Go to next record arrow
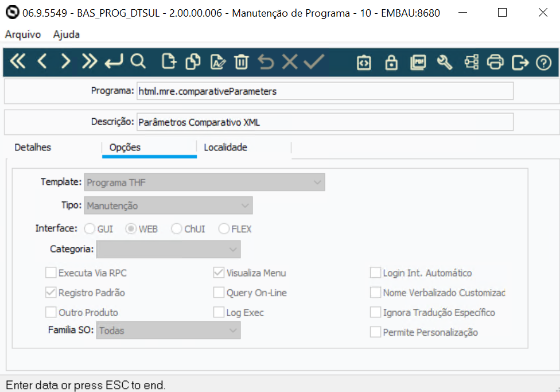 click(65, 62)
